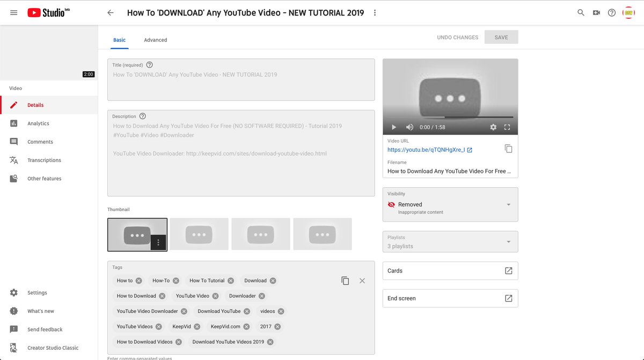Remove the 'YouTube Video' tag
The image size is (644, 360).
pos(215,296)
